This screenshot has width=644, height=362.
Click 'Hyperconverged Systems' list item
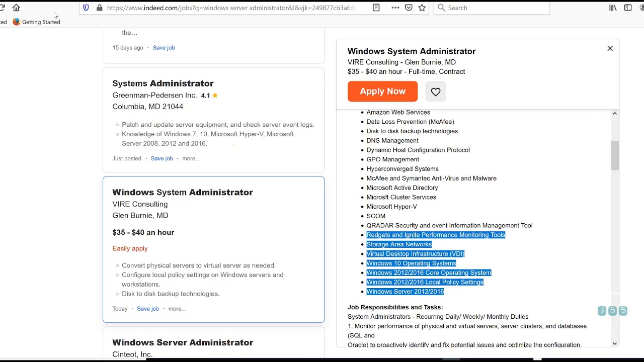pos(403,169)
